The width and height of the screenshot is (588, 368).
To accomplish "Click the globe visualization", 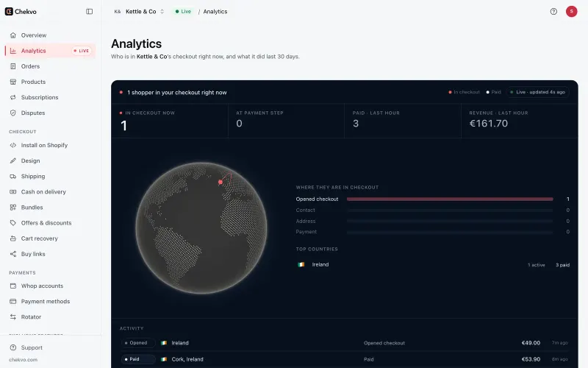I will (201, 228).
